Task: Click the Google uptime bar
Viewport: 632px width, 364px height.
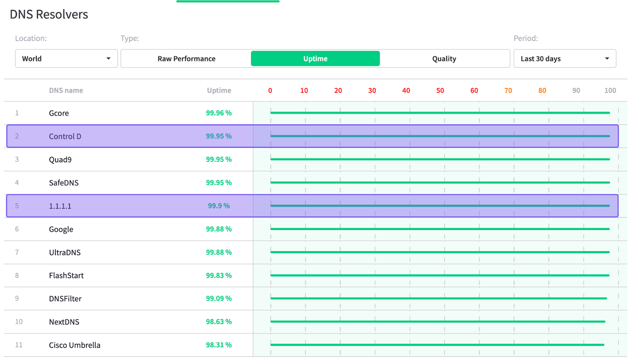Action: tap(440, 229)
